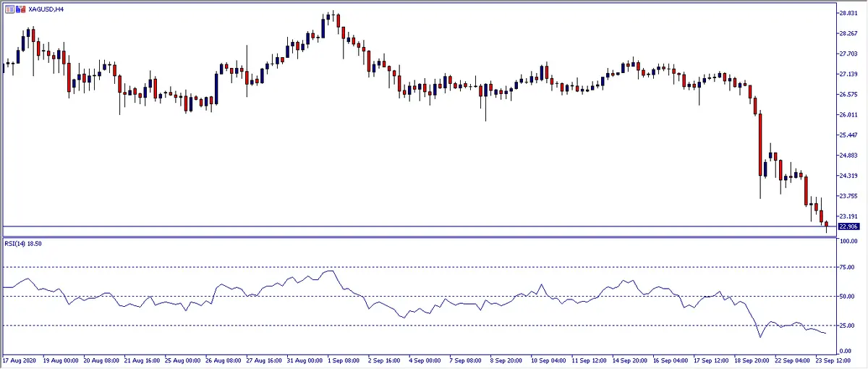This screenshot has width=868, height=369.
Task: Click the 28.831 price scale label
Action: coord(848,13)
